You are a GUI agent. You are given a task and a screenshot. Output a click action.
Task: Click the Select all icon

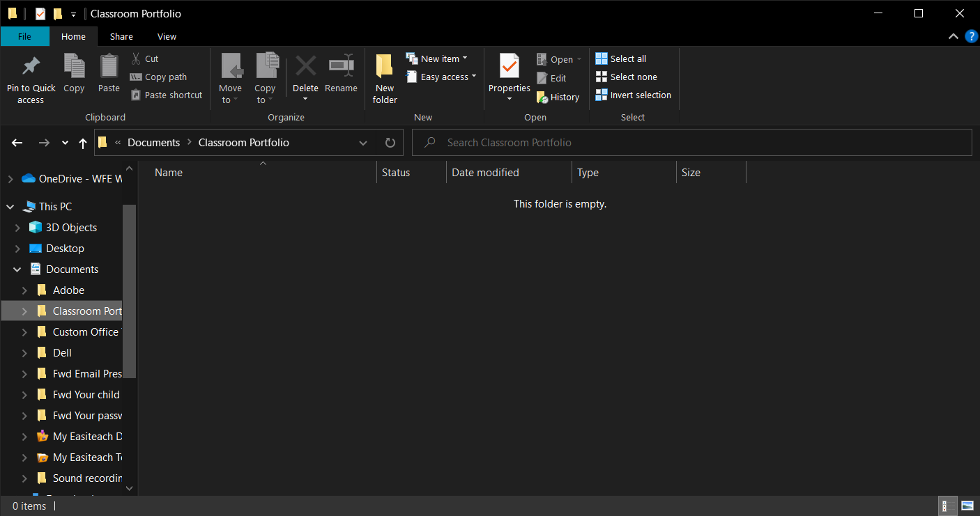602,58
